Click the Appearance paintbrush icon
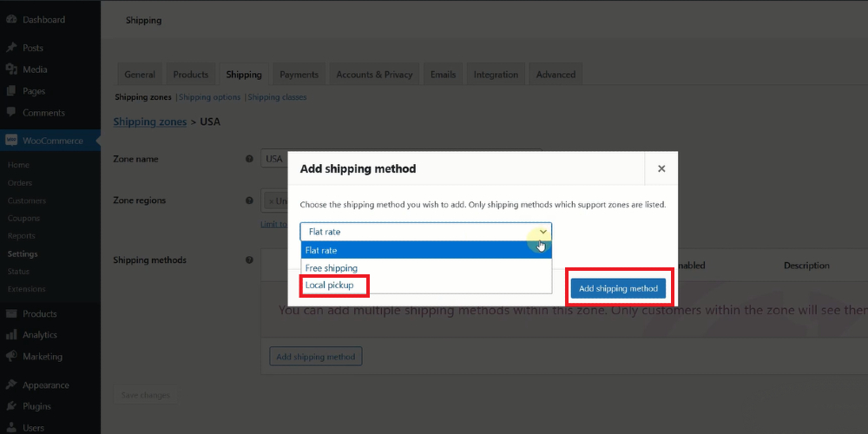Image resolution: width=868 pixels, height=434 pixels. (11, 385)
